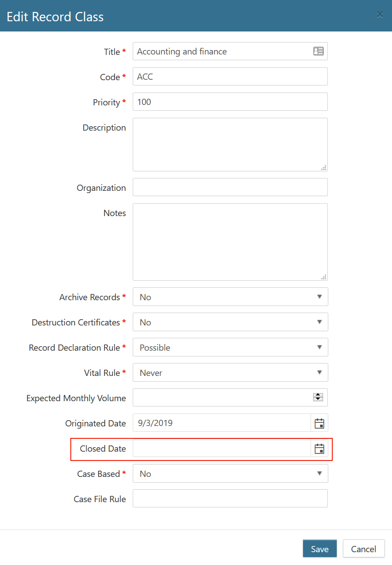Click the Case File Rule field
The width and height of the screenshot is (392, 565).
[230, 499]
